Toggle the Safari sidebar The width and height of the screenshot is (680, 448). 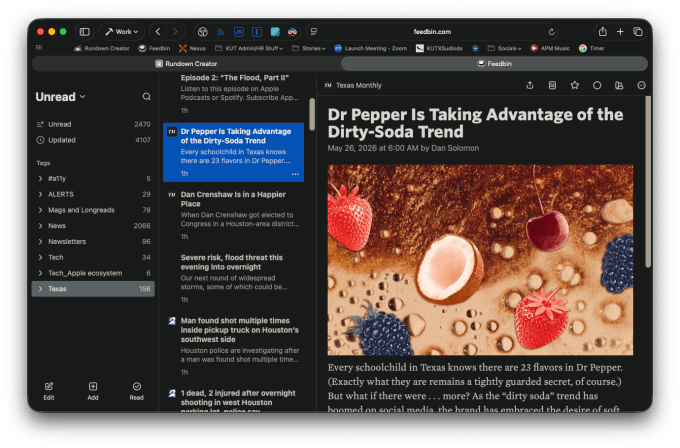[x=85, y=32]
